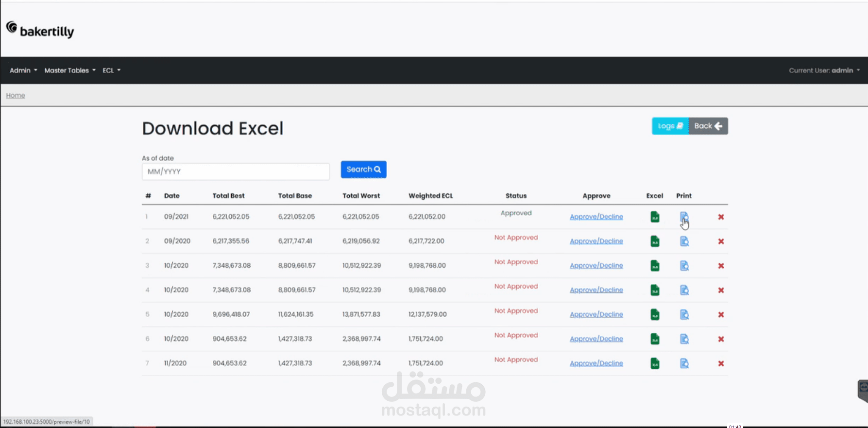Click Not Approved status in row 2

click(x=516, y=238)
